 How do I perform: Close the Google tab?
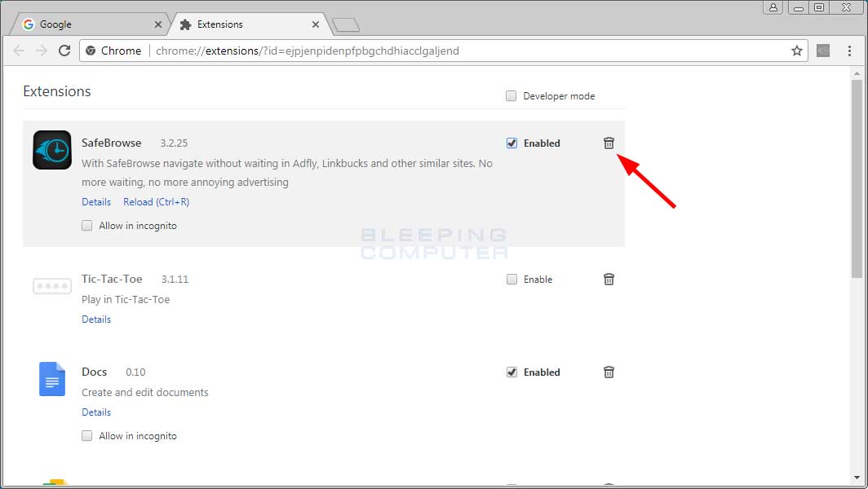pos(157,24)
